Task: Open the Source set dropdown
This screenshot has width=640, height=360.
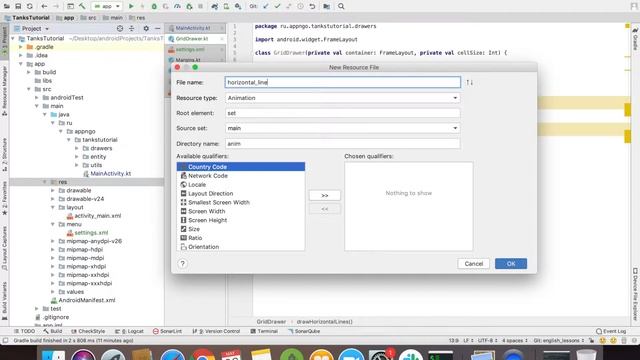Action: click(x=342, y=128)
